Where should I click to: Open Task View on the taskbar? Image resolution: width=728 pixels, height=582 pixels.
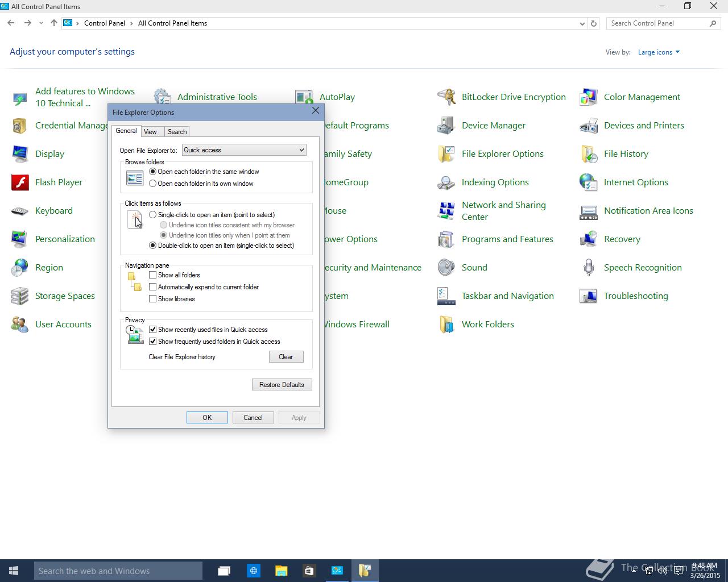tap(224, 571)
